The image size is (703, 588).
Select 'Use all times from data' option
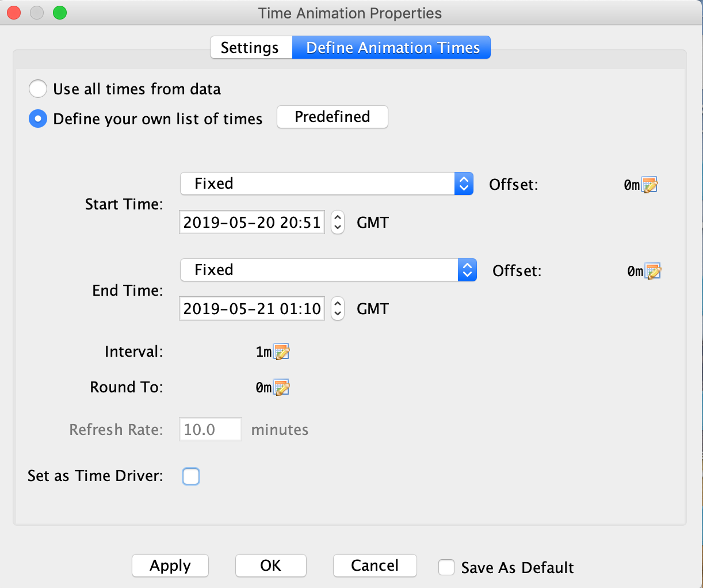[x=38, y=89]
